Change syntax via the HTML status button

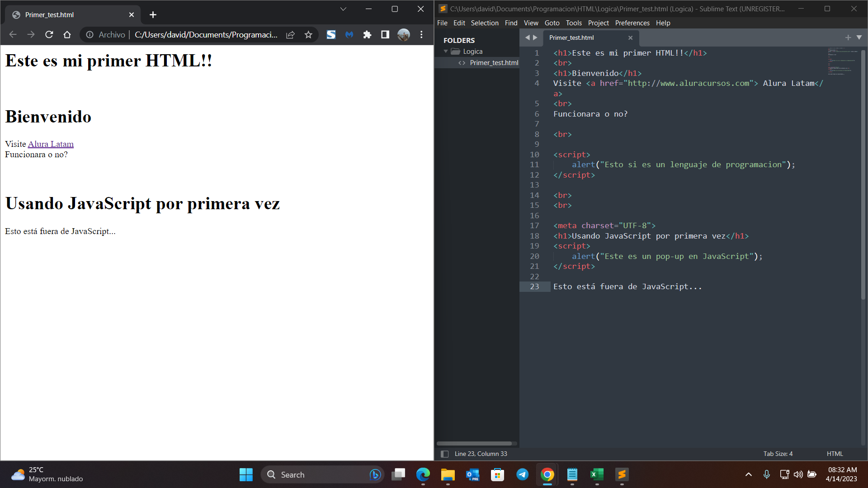click(835, 454)
